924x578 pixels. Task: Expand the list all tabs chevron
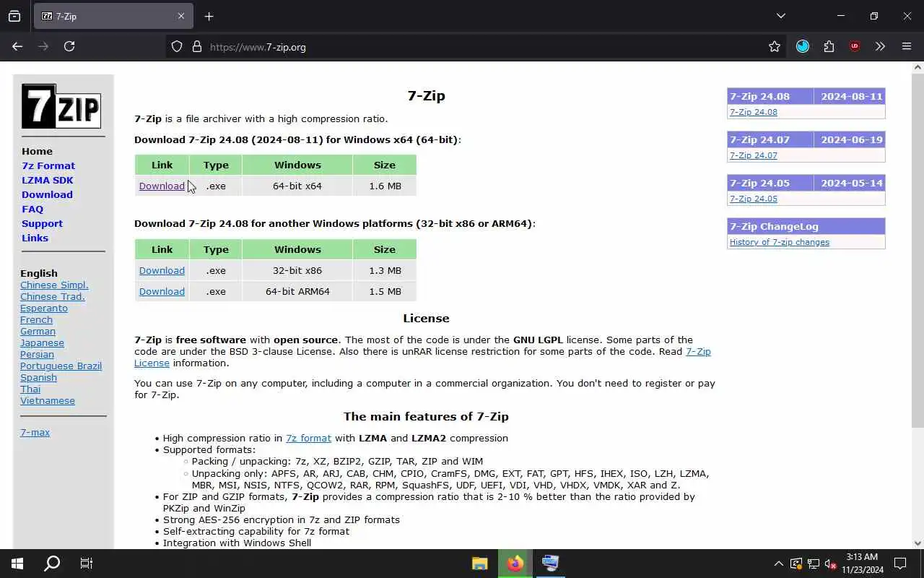pos(781,16)
